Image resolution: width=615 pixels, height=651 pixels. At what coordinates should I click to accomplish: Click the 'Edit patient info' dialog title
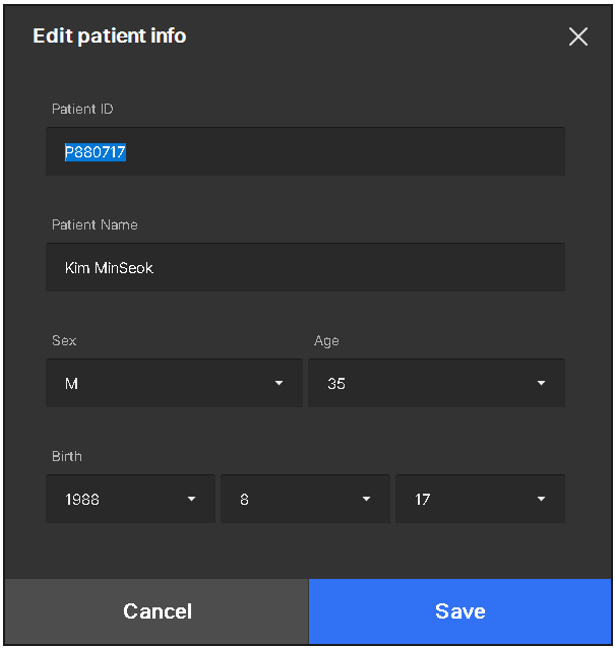tap(109, 36)
